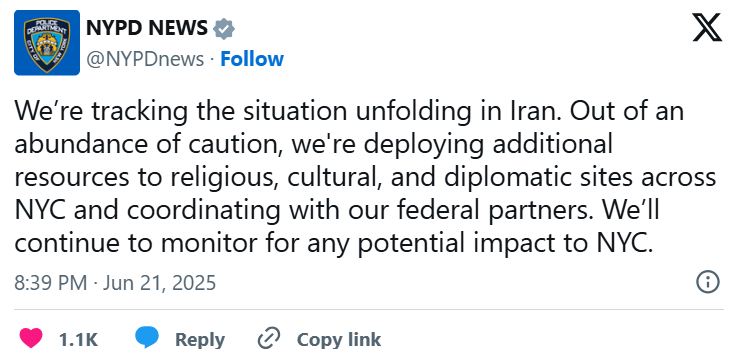This screenshot has height=363, width=739.
Task: Click the blue verified badge checkmark
Action: (224, 29)
